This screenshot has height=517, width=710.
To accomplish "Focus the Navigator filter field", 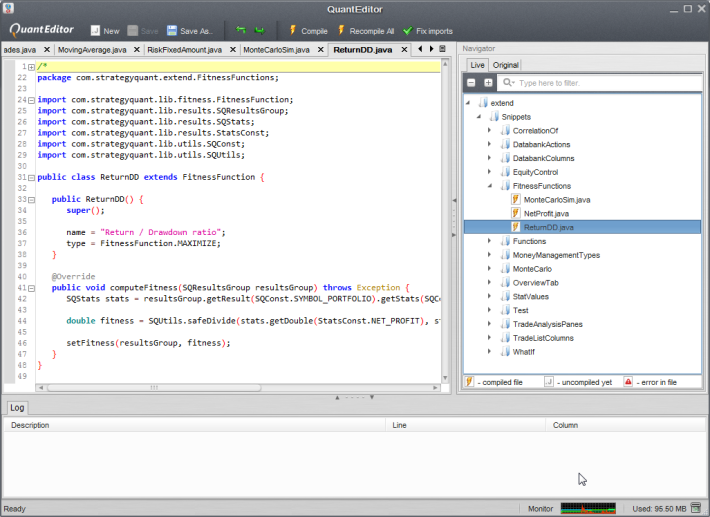I will tap(599, 83).
